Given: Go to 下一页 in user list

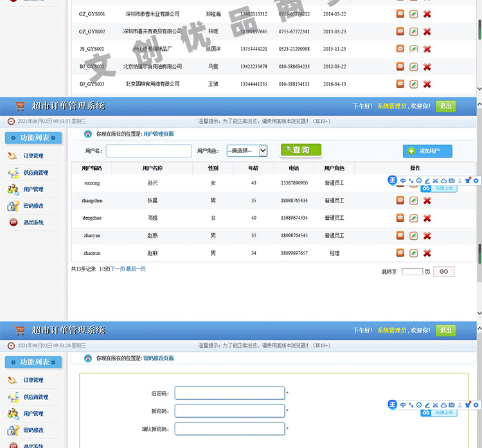Looking at the screenshot, I should click(118, 269).
